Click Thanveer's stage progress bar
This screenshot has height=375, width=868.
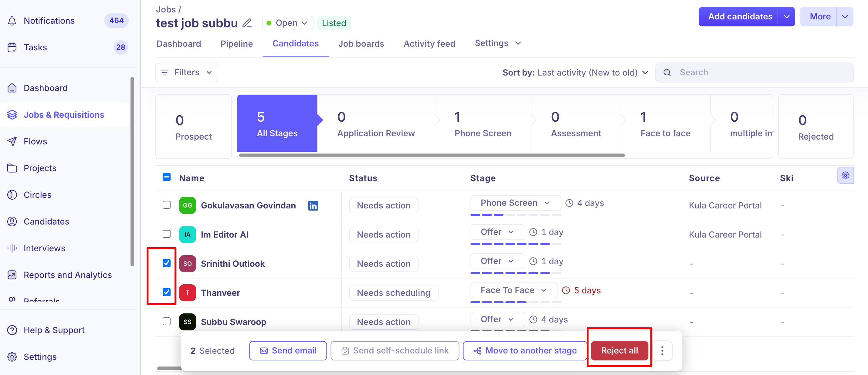click(516, 302)
